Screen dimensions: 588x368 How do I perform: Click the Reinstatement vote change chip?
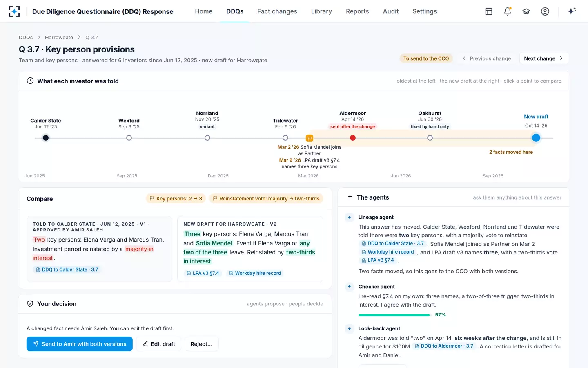click(x=266, y=199)
